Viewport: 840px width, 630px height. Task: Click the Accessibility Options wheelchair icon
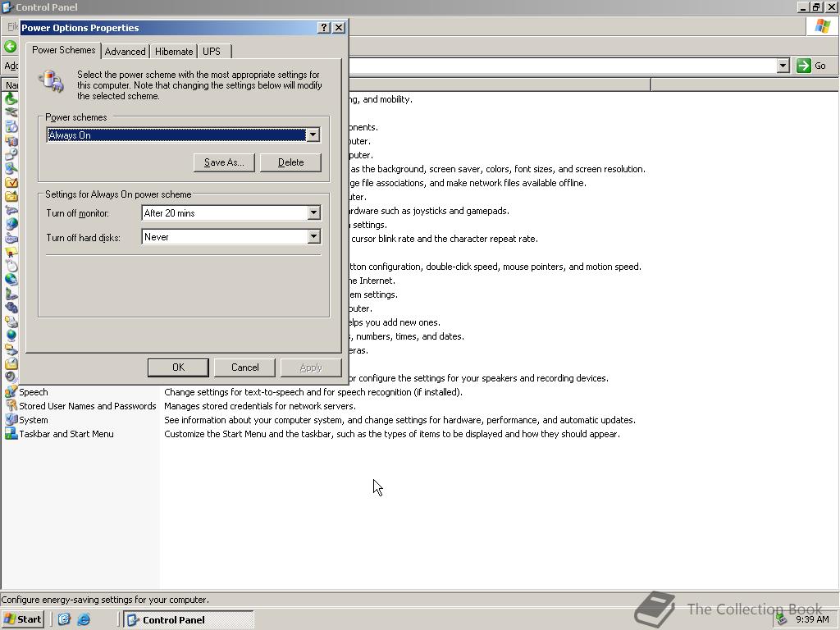click(x=11, y=98)
